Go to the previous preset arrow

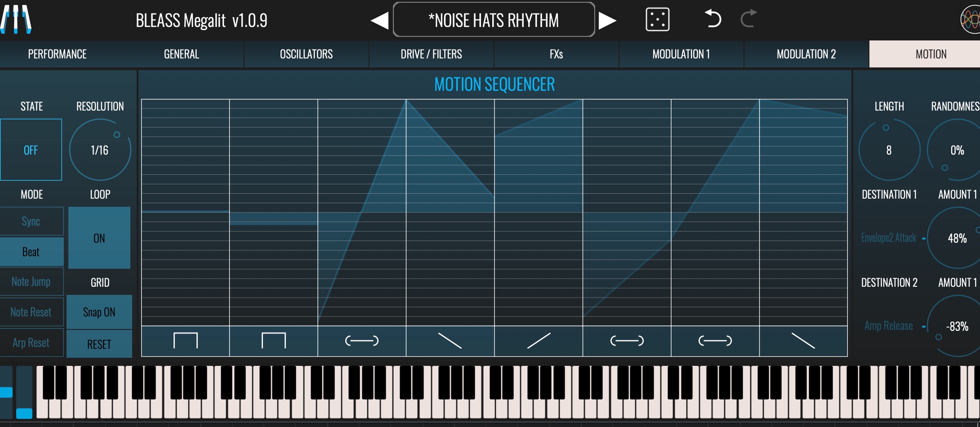pos(380,21)
